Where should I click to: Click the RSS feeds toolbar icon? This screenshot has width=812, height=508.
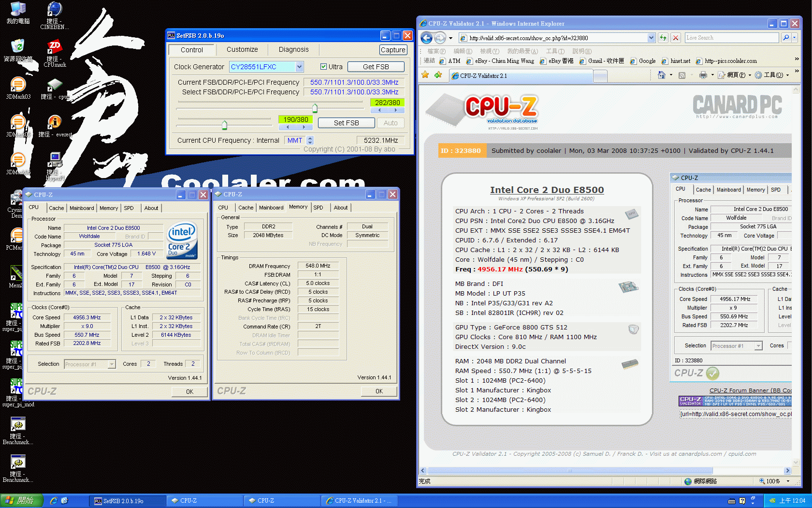pyautogui.click(x=682, y=75)
